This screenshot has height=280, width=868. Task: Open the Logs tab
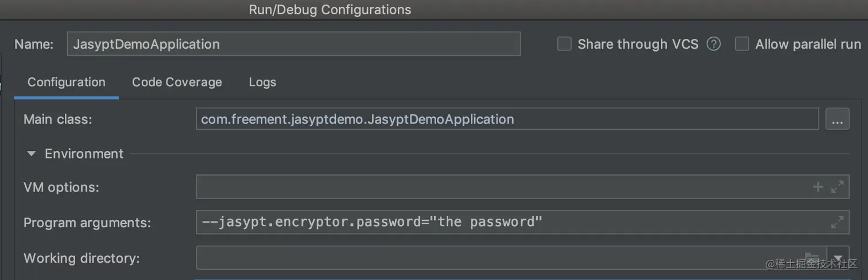click(262, 82)
